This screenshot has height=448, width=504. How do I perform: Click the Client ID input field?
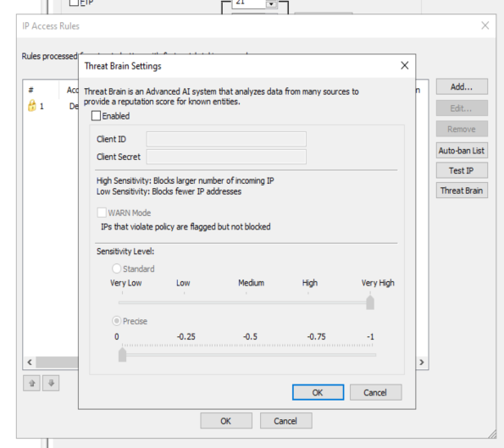[226, 139]
